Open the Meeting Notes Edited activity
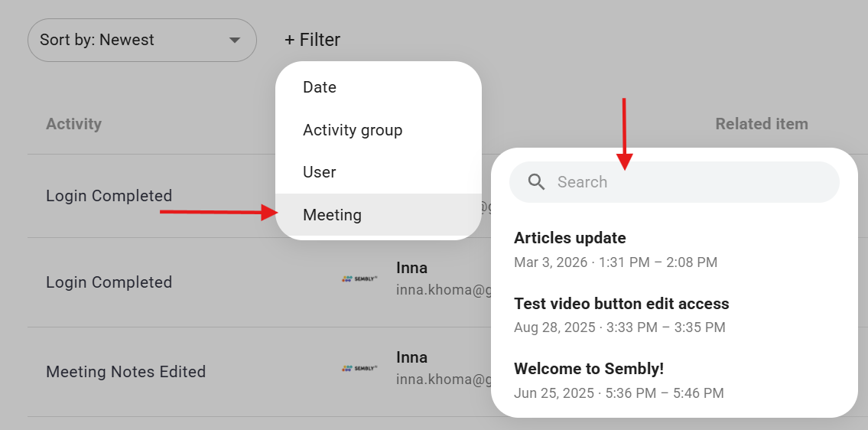 coord(125,372)
